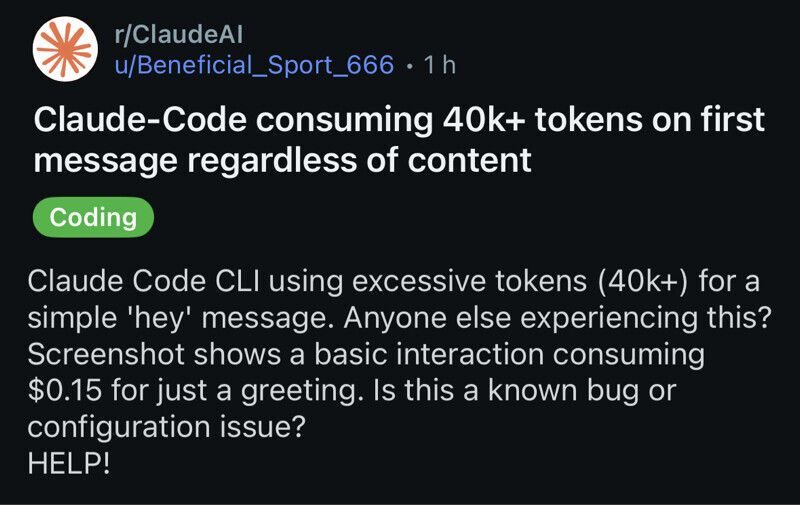
Task: Click the 'HELP!' text ending the post
Action: click(x=69, y=464)
